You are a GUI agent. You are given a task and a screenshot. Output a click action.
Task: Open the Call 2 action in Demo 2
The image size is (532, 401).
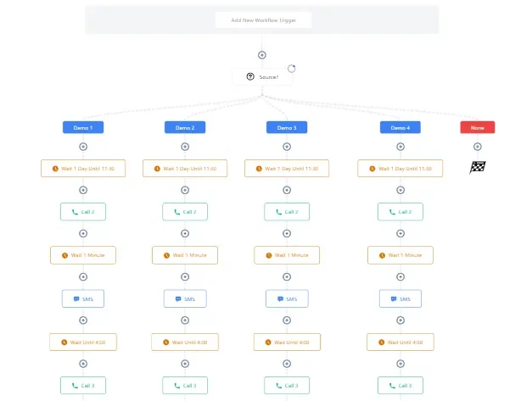point(185,212)
